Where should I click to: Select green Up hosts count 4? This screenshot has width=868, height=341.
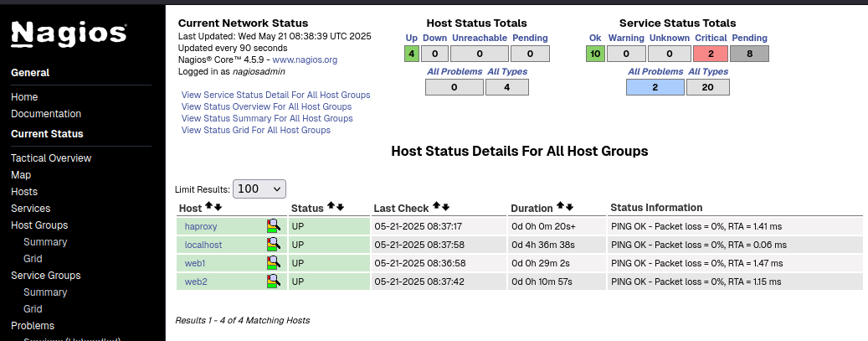tap(411, 54)
